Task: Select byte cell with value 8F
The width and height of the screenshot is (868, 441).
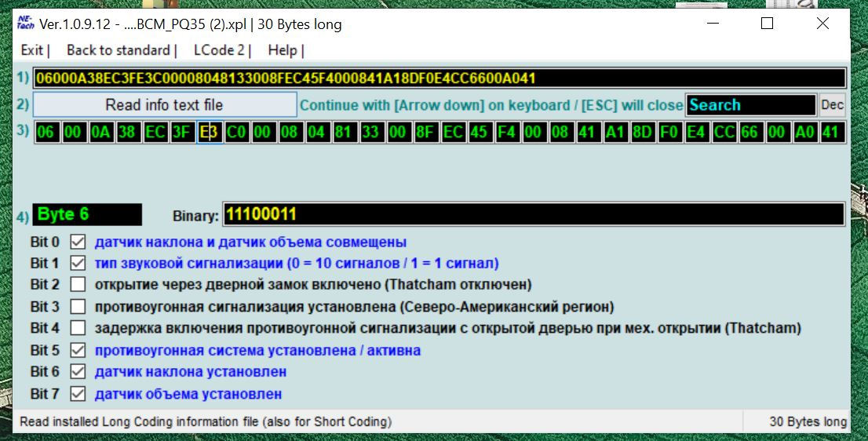Action: coord(427,133)
